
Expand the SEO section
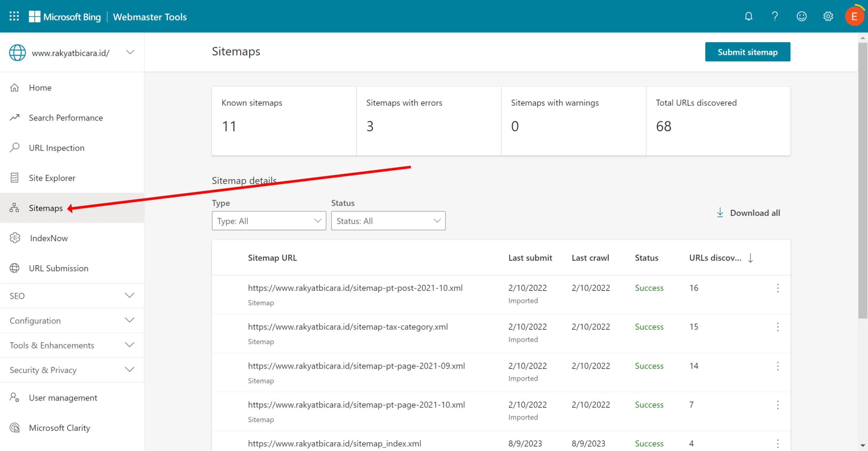[x=72, y=296]
